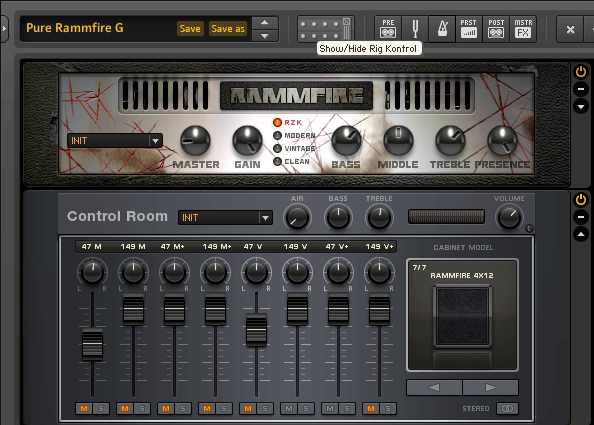Toggle the STEREO button
The width and height of the screenshot is (594, 425).
(507, 408)
